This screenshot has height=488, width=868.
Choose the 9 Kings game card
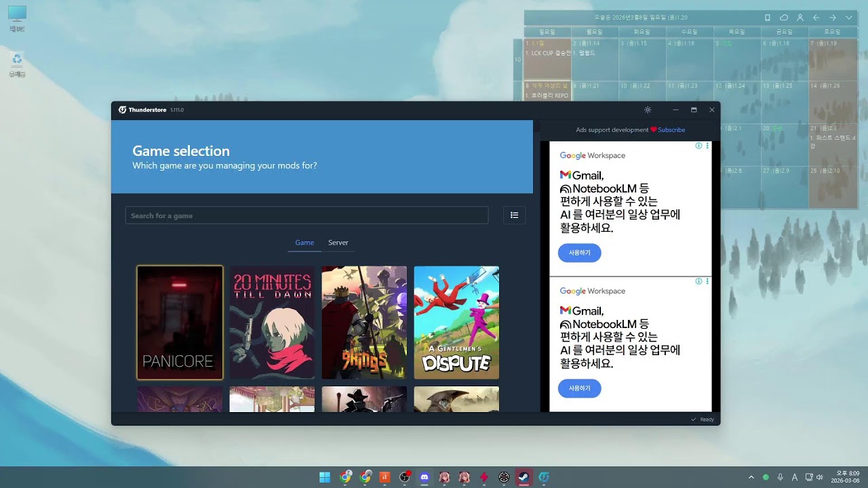364,323
